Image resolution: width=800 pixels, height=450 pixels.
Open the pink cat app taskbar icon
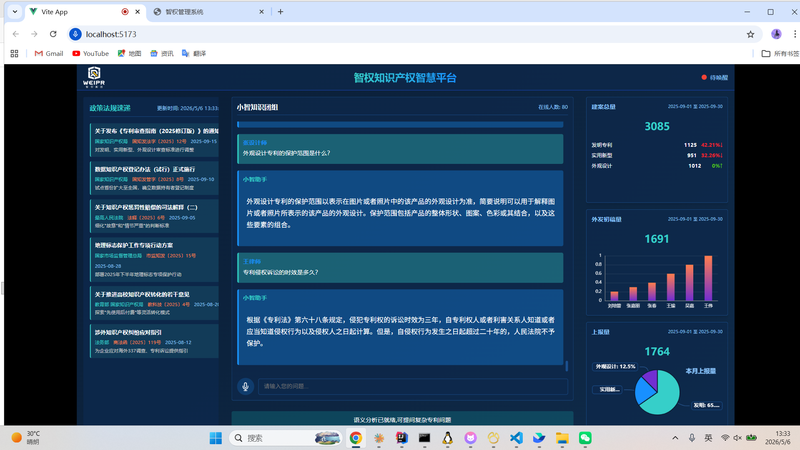pos(470,438)
